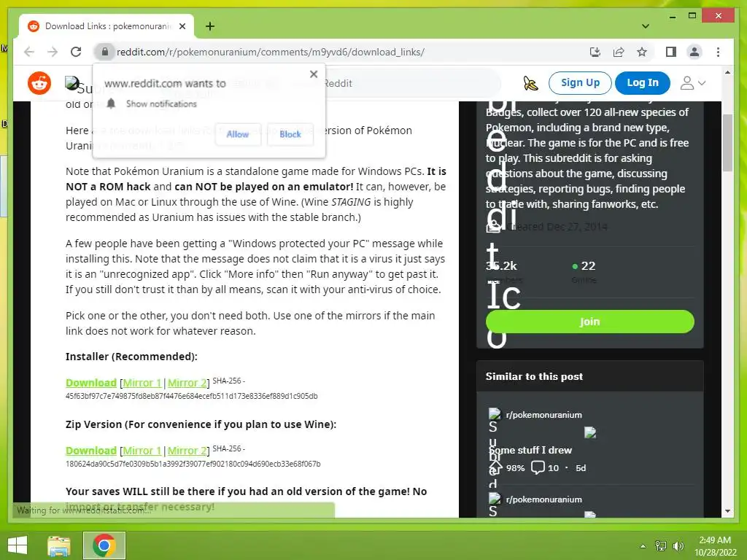Click the volume speaker tray icon

pos(678,545)
